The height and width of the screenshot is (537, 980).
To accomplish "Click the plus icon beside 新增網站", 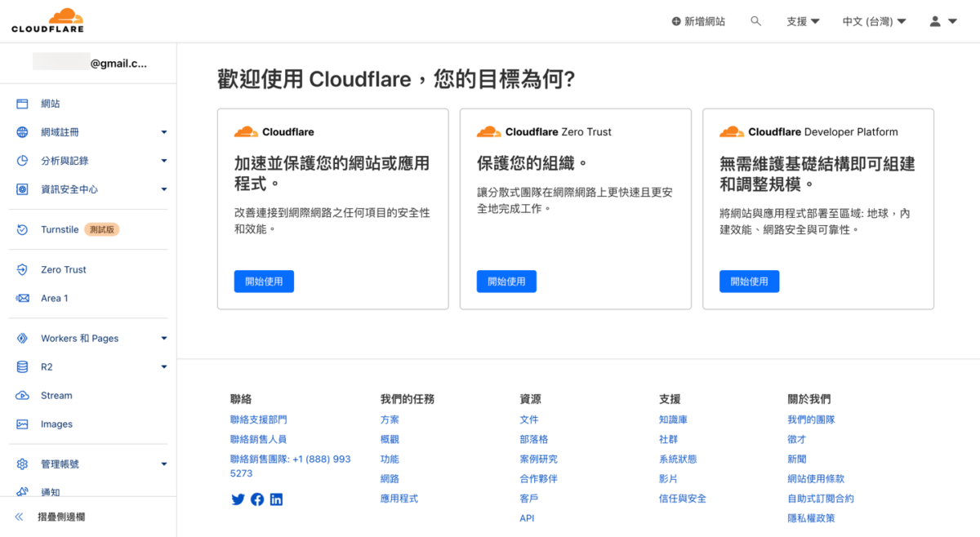I will (676, 21).
